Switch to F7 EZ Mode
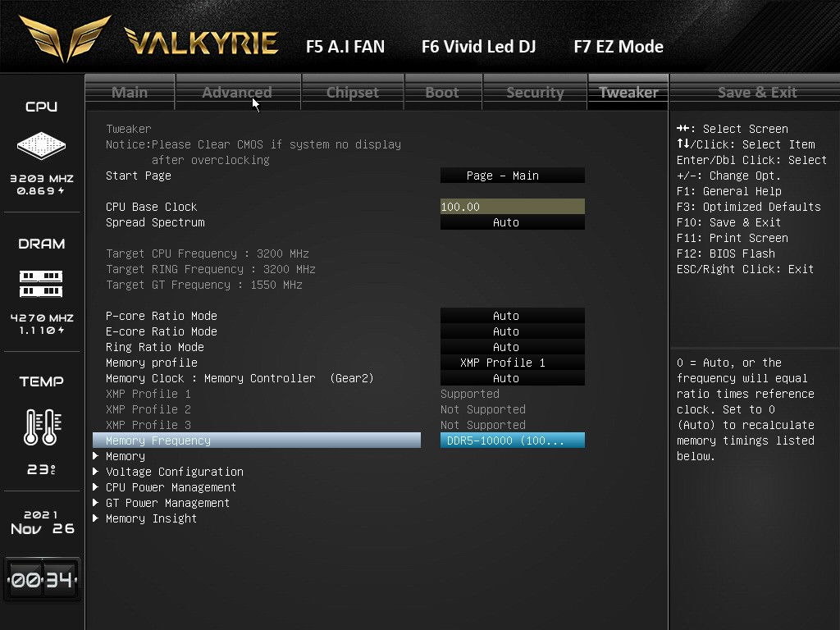Viewport: 840px width, 630px height. [619, 47]
